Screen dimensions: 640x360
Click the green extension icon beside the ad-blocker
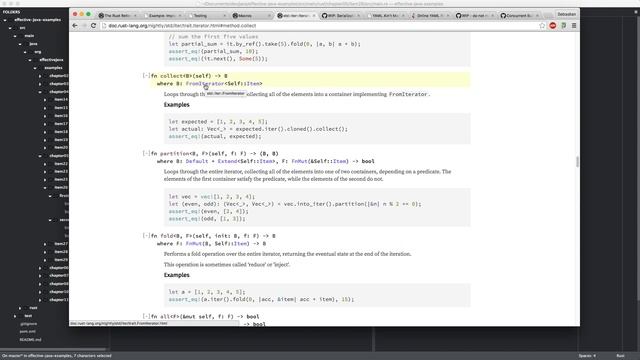tap(564, 25)
